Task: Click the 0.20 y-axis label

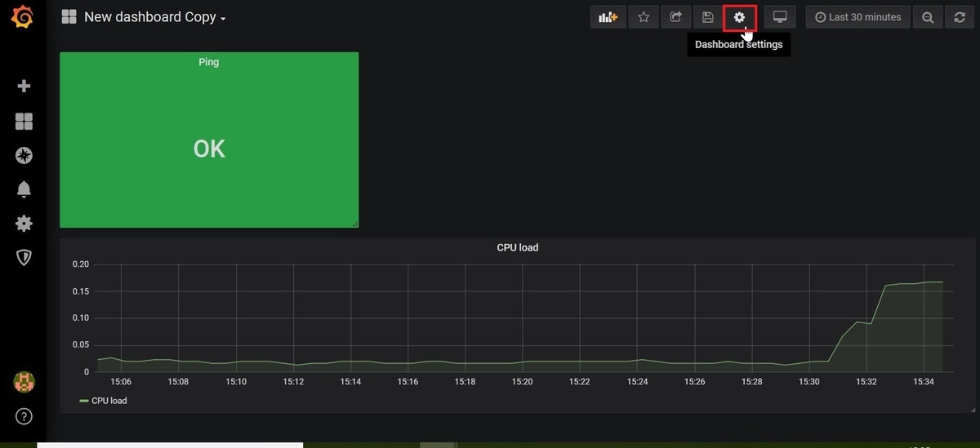Action: [x=81, y=264]
